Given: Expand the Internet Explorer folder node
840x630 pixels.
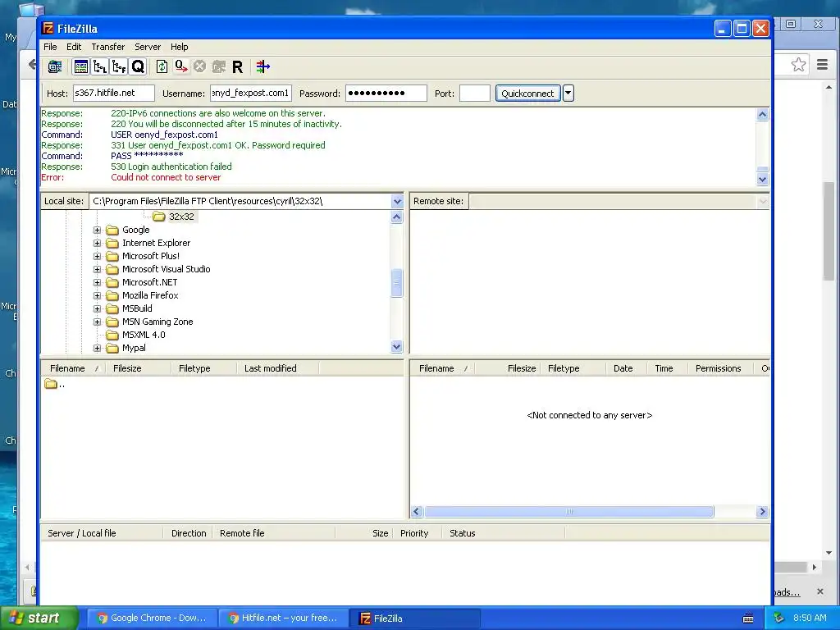Looking at the screenshot, I should pyautogui.click(x=97, y=243).
